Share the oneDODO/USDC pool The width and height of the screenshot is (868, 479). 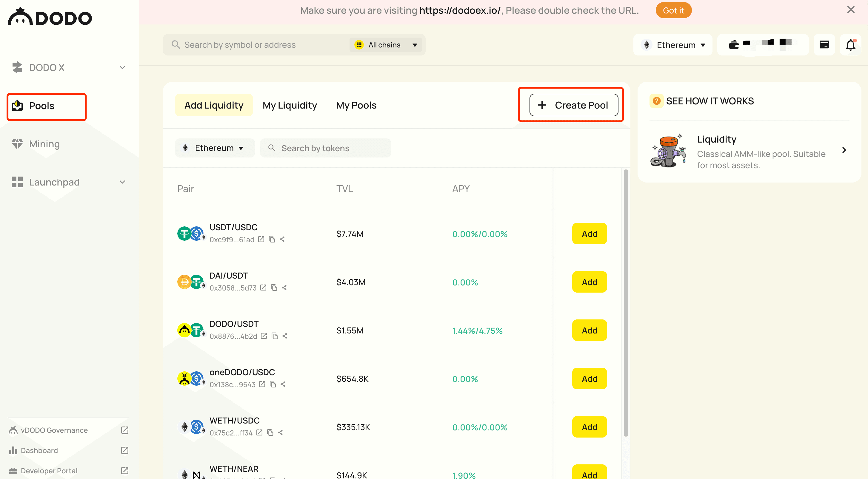[283, 384]
